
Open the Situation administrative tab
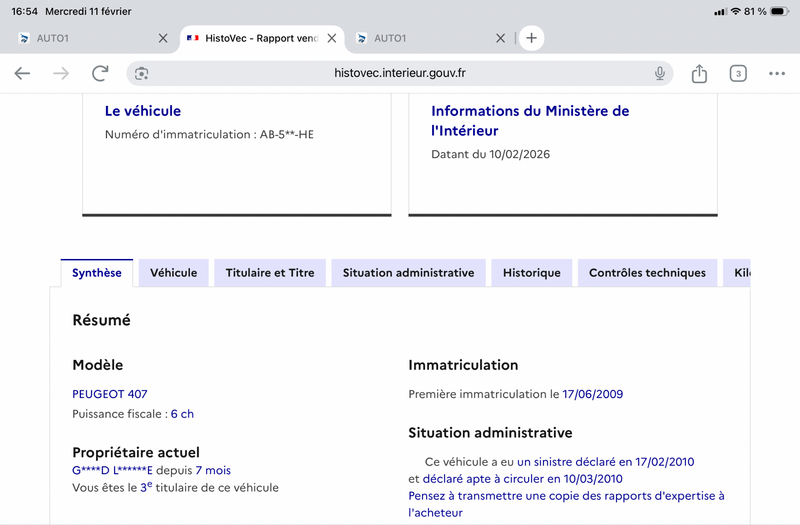click(408, 273)
